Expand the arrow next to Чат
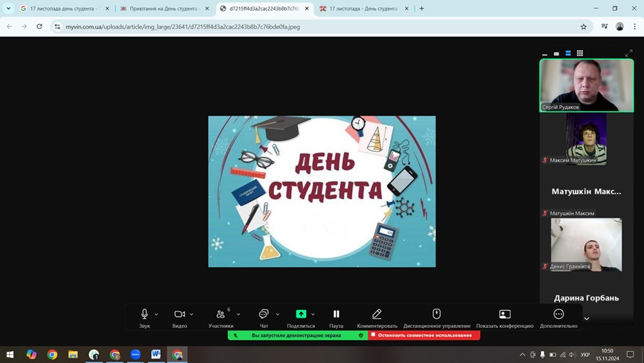The image size is (644, 363). (x=278, y=315)
